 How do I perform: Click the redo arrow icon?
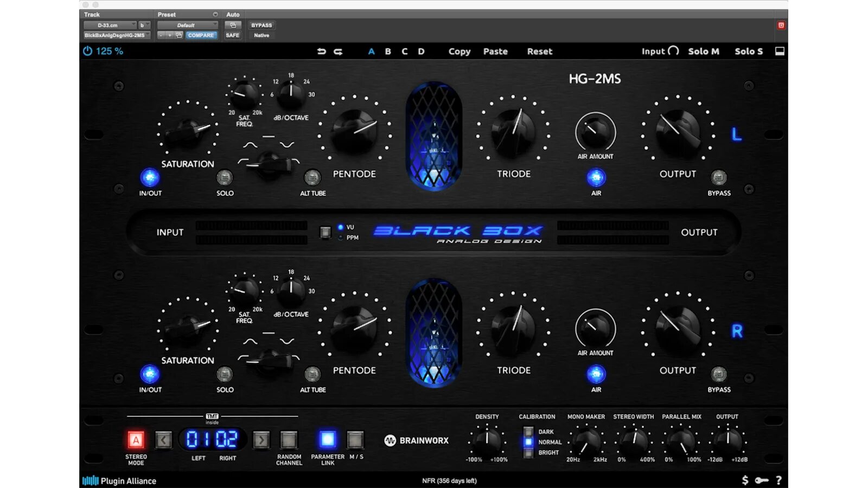(338, 51)
